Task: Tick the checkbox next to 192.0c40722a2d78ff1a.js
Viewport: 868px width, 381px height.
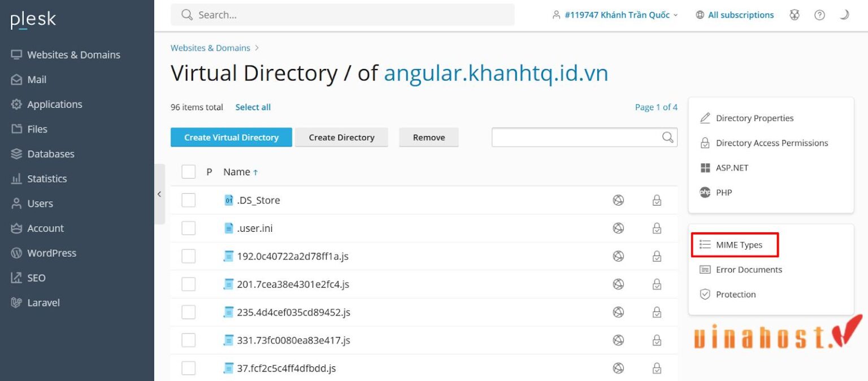Action: (188, 256)
